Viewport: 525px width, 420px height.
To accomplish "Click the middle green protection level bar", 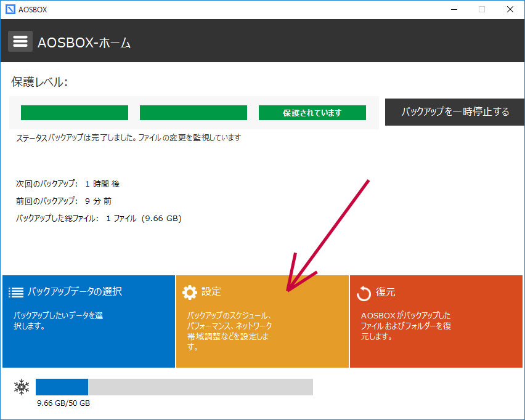I will (193, 113).
